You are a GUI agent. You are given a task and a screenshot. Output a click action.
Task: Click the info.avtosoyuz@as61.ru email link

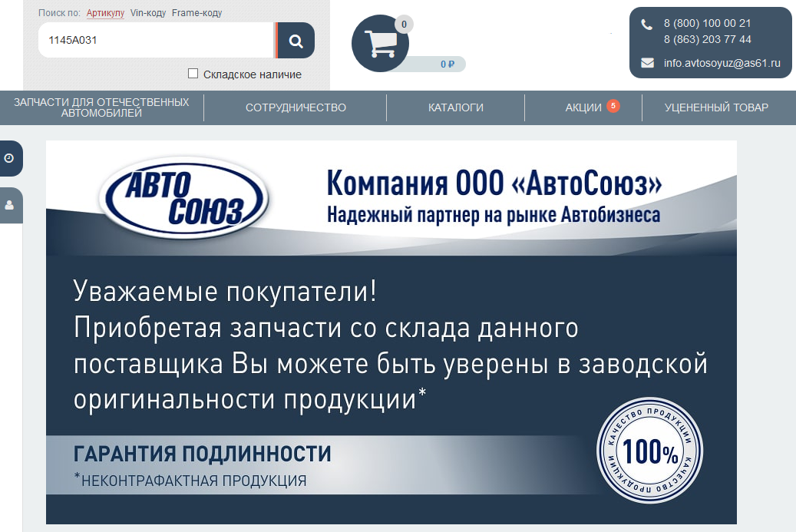coord(722,63)
